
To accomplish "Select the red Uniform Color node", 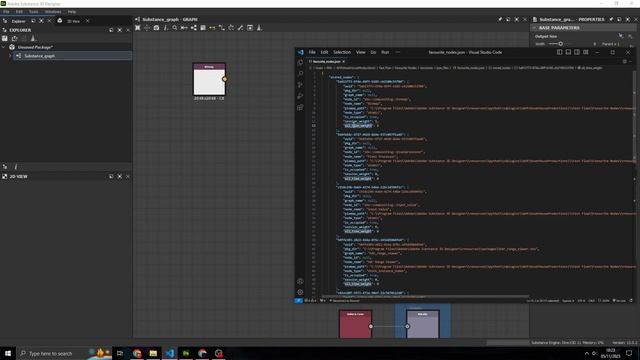I will coord(356,324).
